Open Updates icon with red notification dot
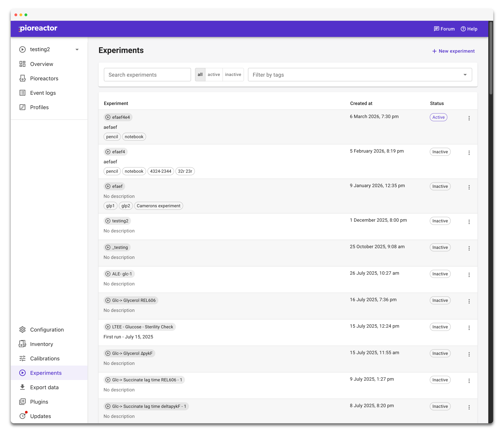 tap(22, 416)
